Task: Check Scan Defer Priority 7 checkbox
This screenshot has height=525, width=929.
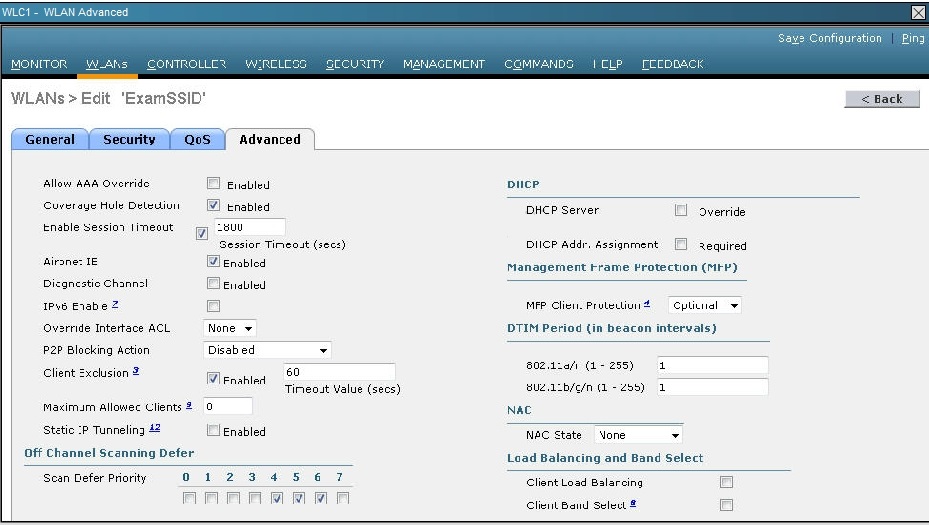Action: click(x=342, y=498)
